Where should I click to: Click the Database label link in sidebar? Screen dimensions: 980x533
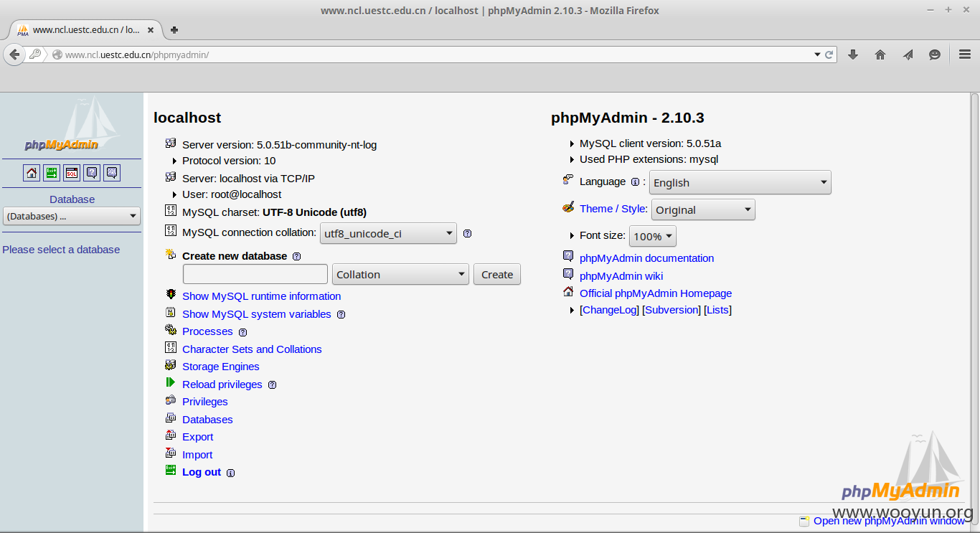click(72, 199)
